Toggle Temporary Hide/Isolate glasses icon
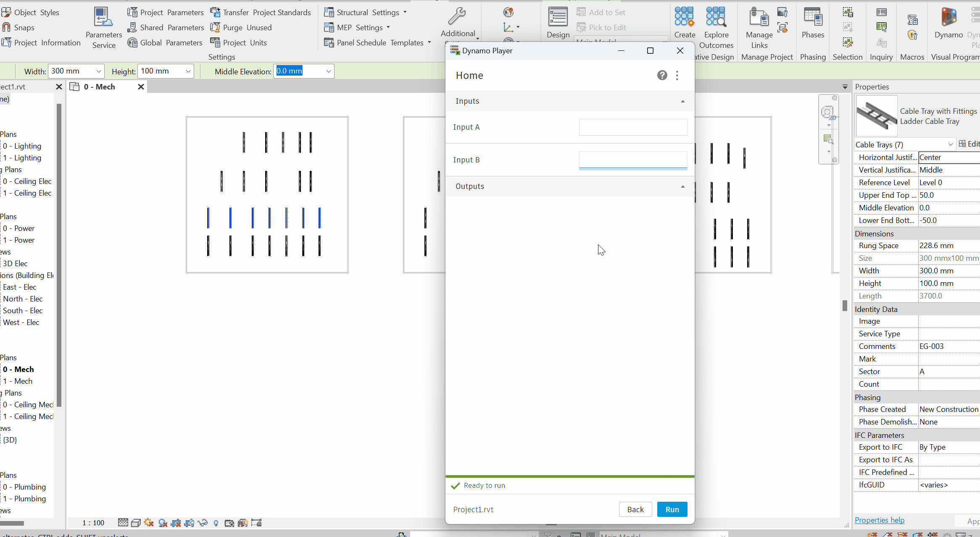Viewport: 980px width, 537px height. 203,523
